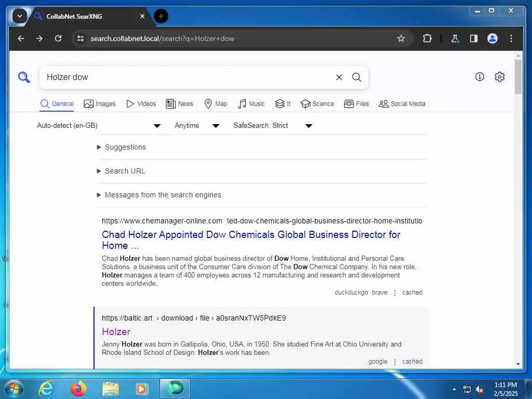The height and width of the screenshot is (399, 532).
Task: Open Windows Explorer from taskbar
Action: tap(110, 389)
